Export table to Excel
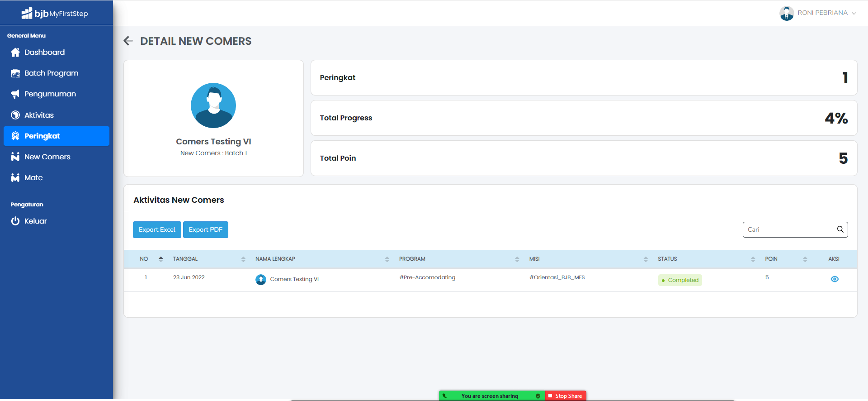Image resolution: width=868 pixels, height=401 pixels. (x=157, y=229)
